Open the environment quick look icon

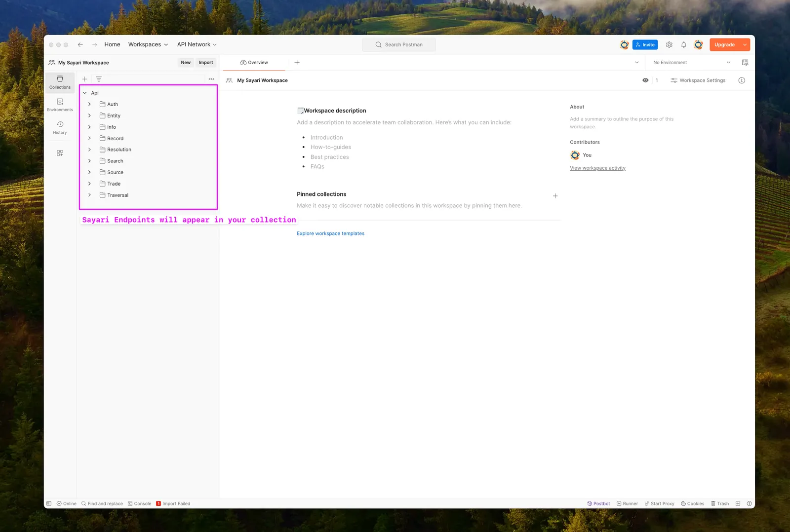click(745, 63)
